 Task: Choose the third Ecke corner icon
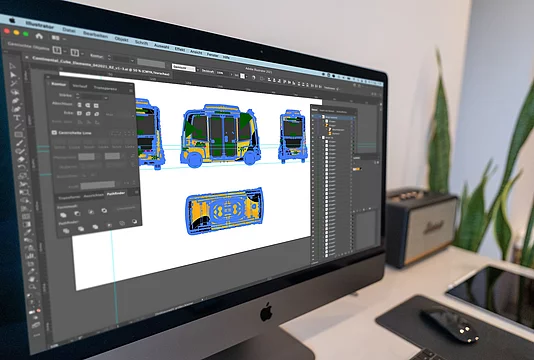[96, 114]
